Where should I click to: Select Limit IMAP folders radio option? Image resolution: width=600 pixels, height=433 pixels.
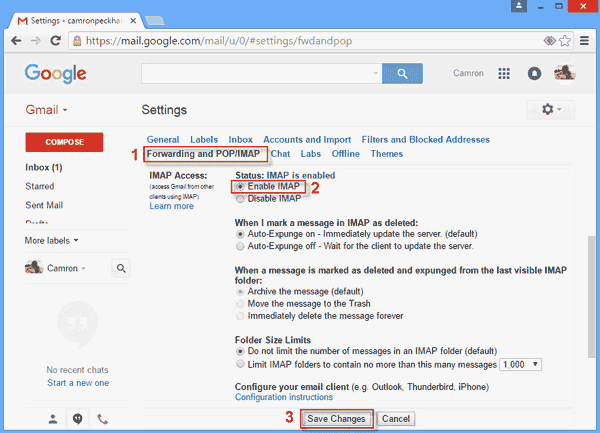point(240,364)
